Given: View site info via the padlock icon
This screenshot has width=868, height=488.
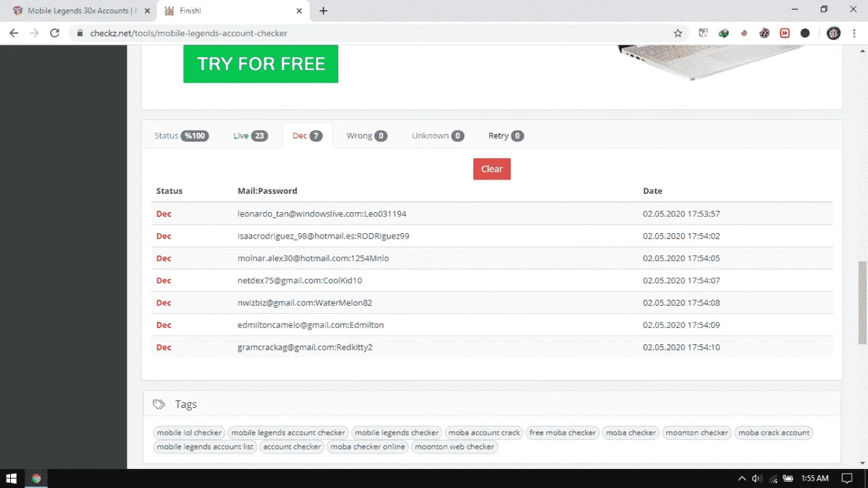Looking at the screenshot, I should [x=80, y=33].
